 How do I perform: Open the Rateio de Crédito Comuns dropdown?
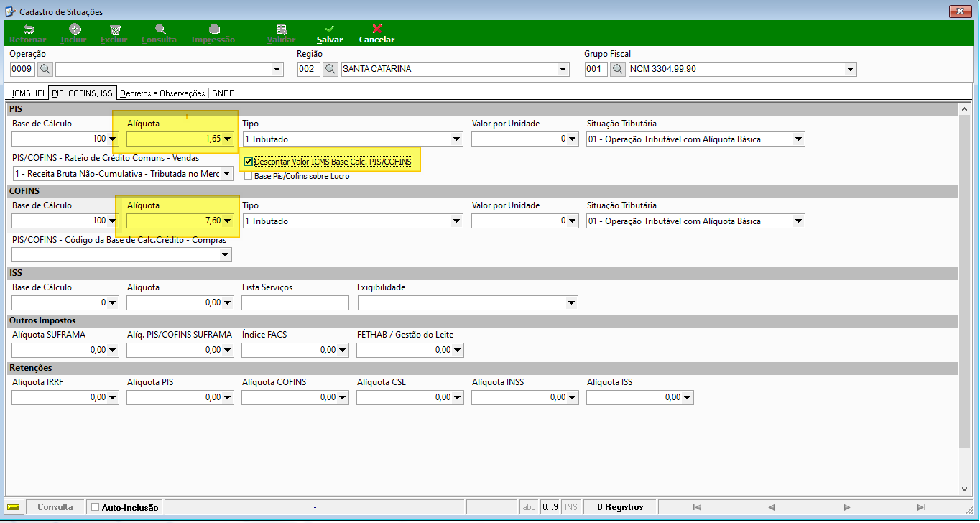click(226, 173)
